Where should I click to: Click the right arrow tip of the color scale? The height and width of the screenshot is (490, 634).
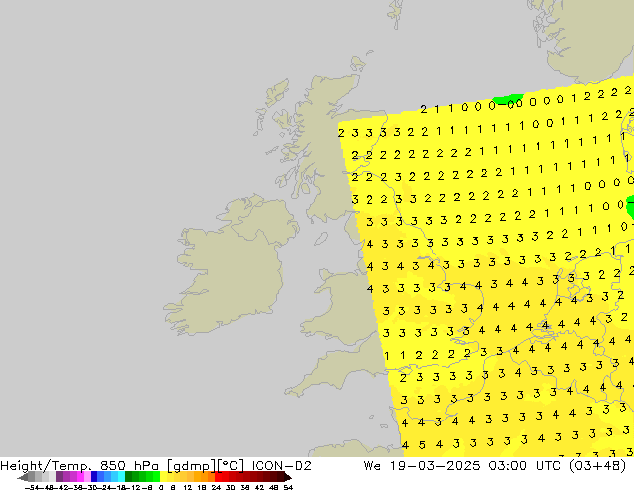(289, 478)
